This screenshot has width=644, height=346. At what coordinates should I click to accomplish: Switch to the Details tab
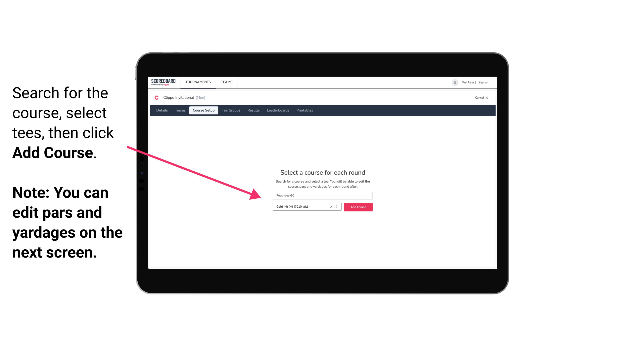(161, 110)
